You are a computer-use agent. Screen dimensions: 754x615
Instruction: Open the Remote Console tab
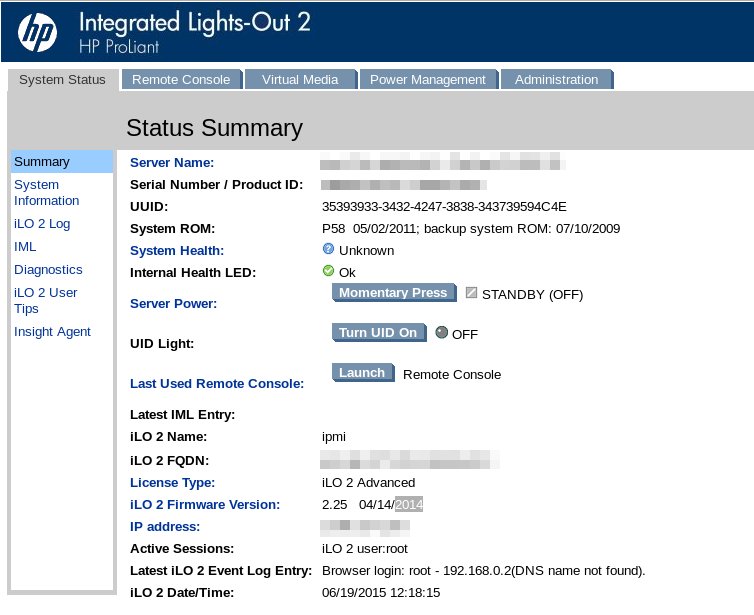click(x=181, y=80)
